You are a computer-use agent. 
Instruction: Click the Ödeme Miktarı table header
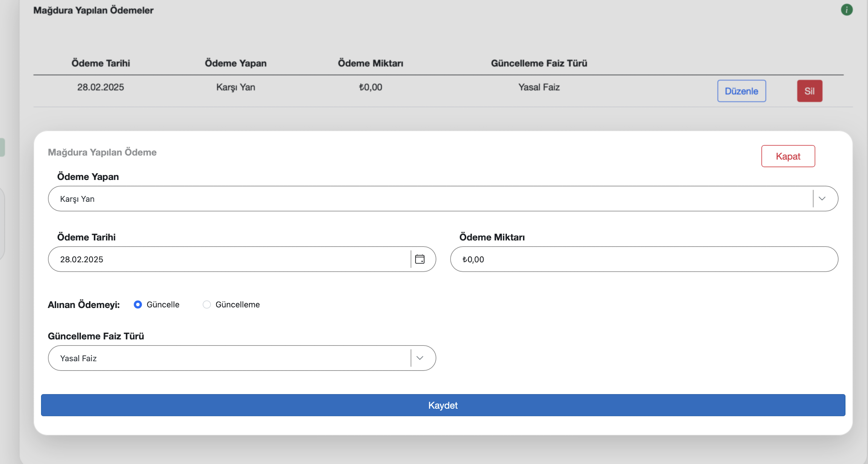[370, 63]
